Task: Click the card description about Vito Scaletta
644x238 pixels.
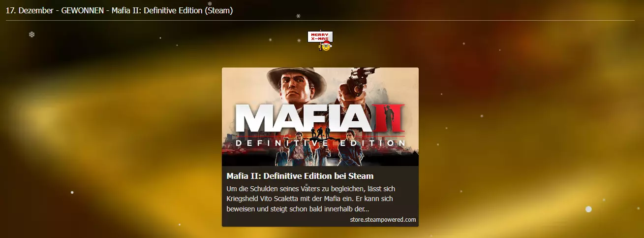Action: pyautogui.click(x=311, y=199)
